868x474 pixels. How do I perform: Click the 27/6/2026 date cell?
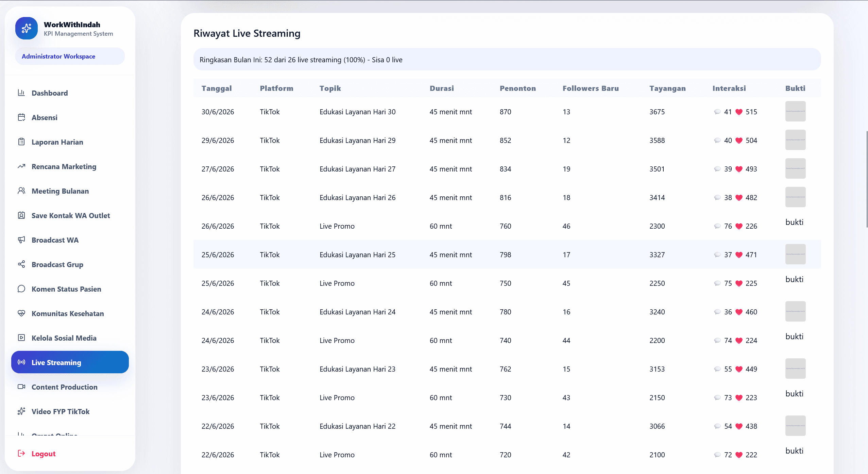click(x=218, y=169)
